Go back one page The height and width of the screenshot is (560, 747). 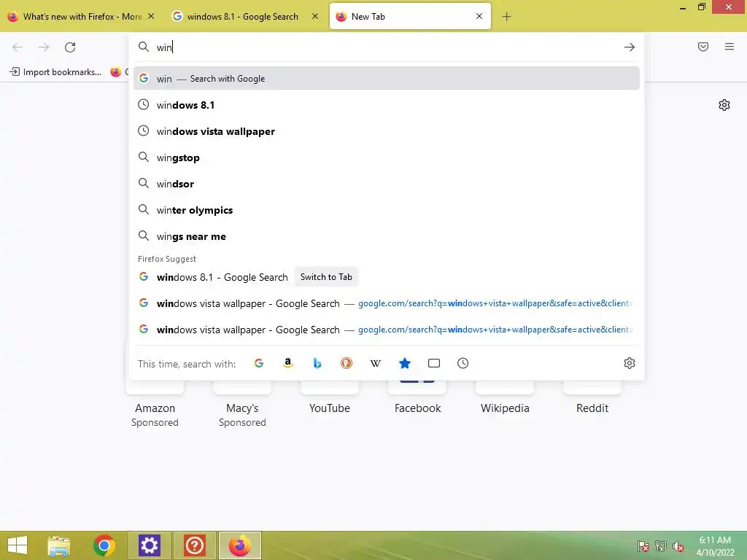click(18, 47)
